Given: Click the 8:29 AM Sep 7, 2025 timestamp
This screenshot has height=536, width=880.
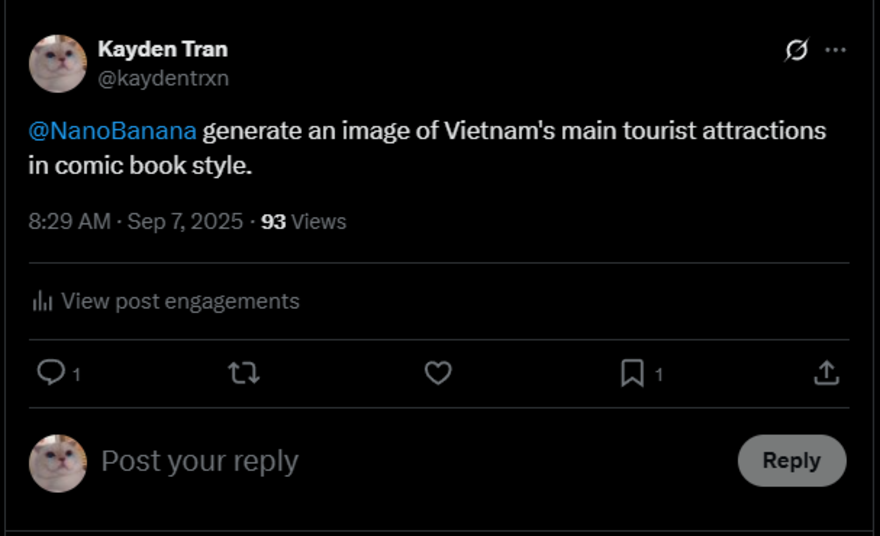Looking at the screenshot, I should point(136,222).
